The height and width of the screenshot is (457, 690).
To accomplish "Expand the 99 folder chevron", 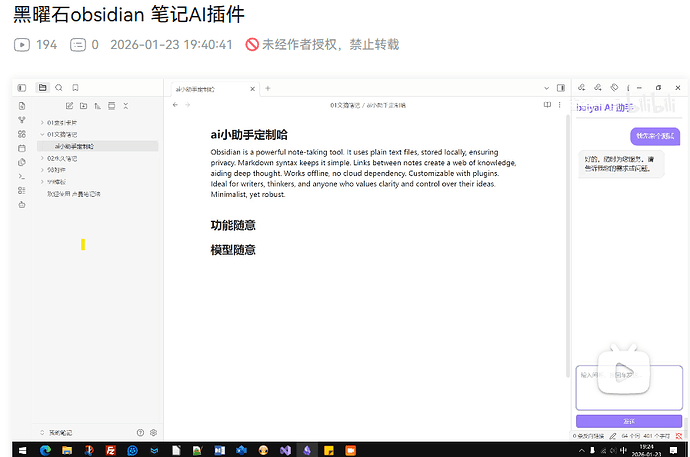I will tap(42, 182).
